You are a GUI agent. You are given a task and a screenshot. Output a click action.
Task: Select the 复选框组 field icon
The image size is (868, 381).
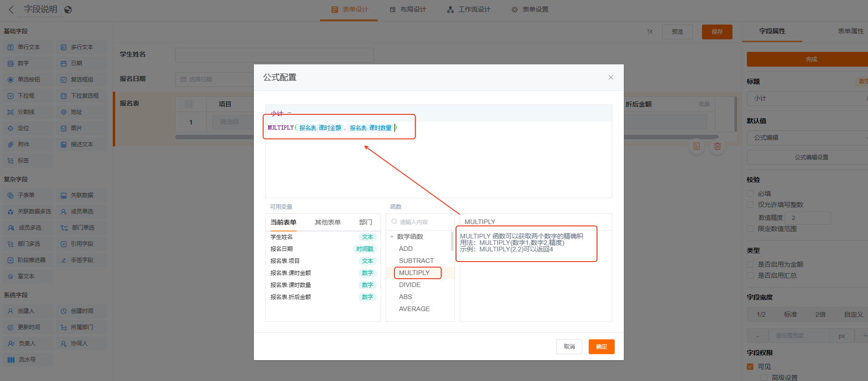click(64, 80)
